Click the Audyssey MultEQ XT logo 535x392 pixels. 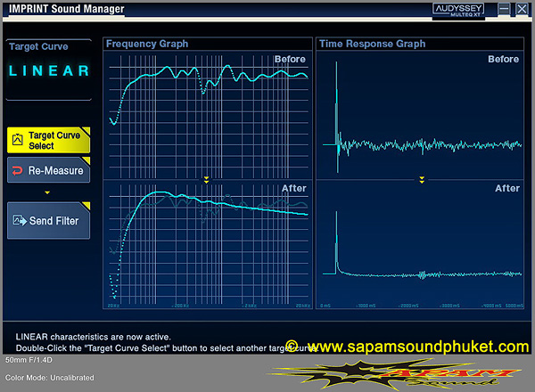(x=458, y=10)
